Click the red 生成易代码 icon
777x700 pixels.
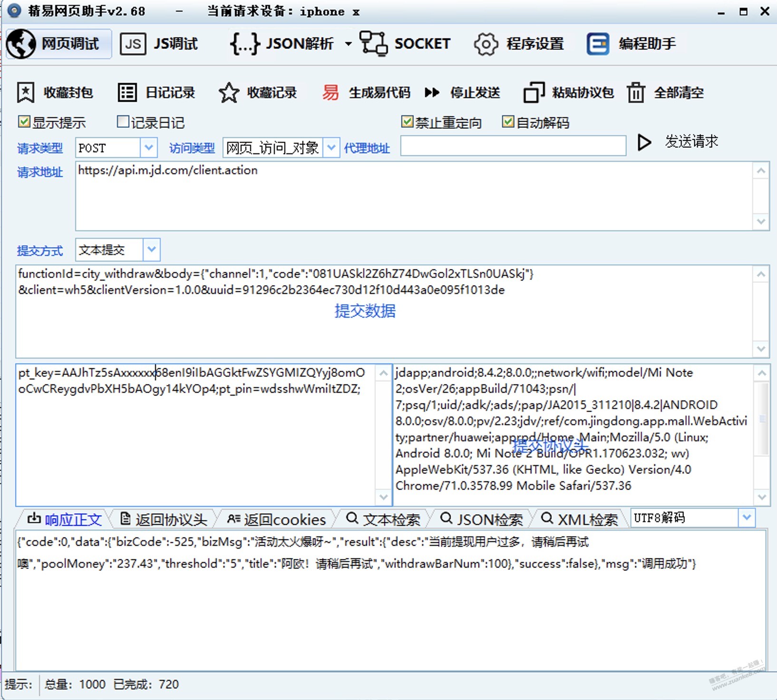[x=330, y=92]
